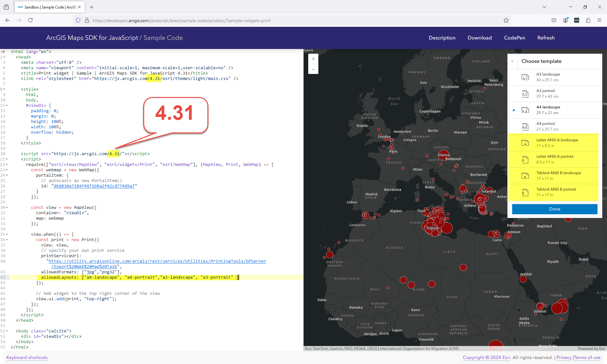Click the A3 landscape page icon
The height and width of the screenshot is (364, 607).
coord(525,77)
